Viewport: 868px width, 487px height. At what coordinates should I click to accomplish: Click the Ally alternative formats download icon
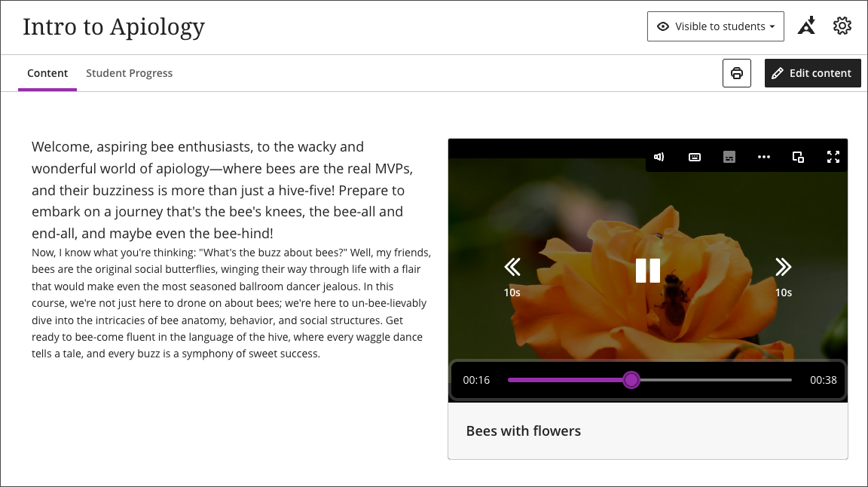tap(806, 26)
